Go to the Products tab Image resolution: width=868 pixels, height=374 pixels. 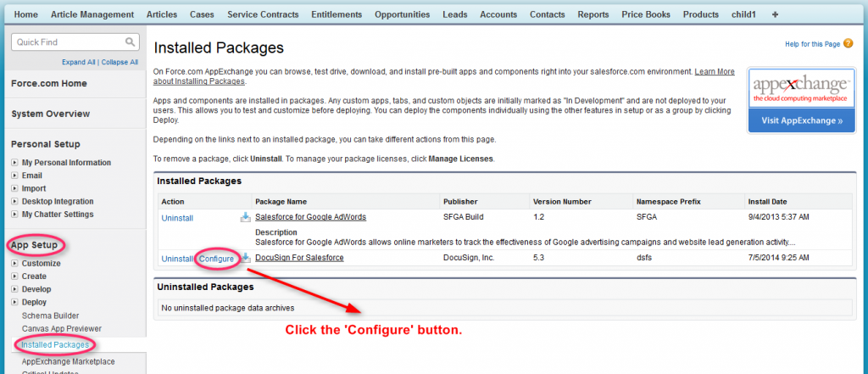point(701,15)
